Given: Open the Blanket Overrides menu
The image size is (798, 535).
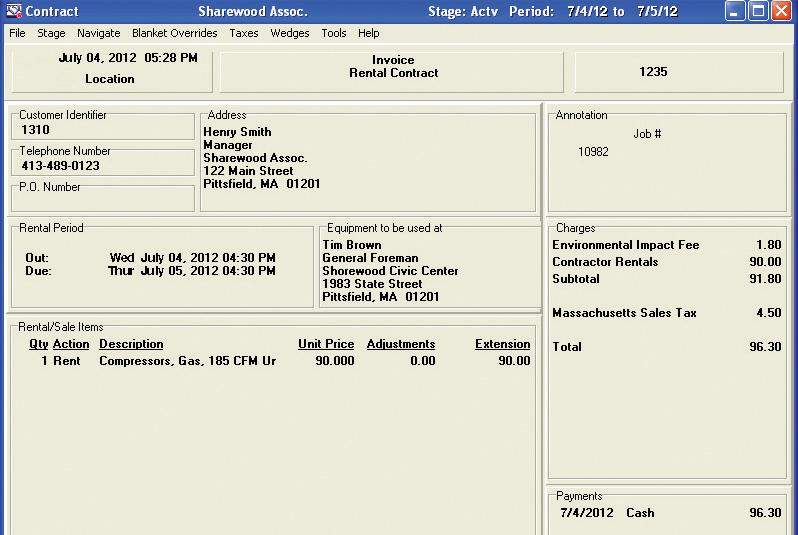Looking at the screenshot, I should tap(175, 33).
